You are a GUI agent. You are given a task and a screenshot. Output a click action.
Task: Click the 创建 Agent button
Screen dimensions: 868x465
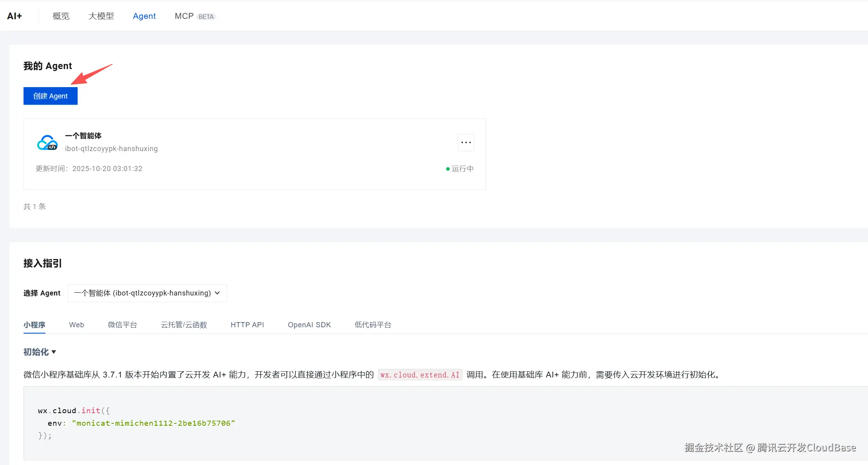(x=50, y=96)
